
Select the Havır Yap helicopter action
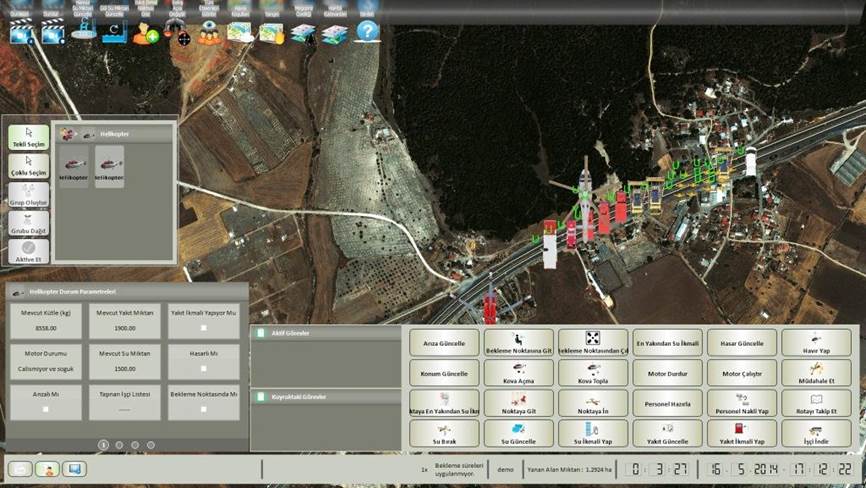click(815, 343)
